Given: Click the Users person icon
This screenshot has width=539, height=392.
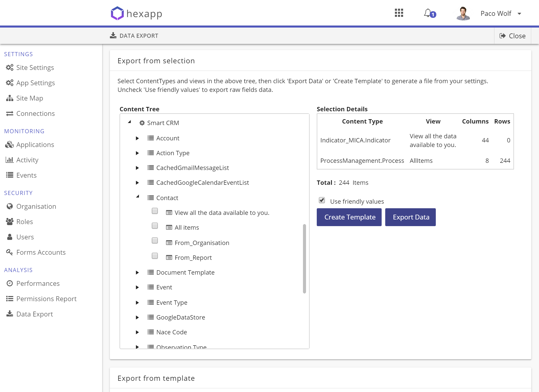Looking at the screenshot, I should tap(10, 237).
